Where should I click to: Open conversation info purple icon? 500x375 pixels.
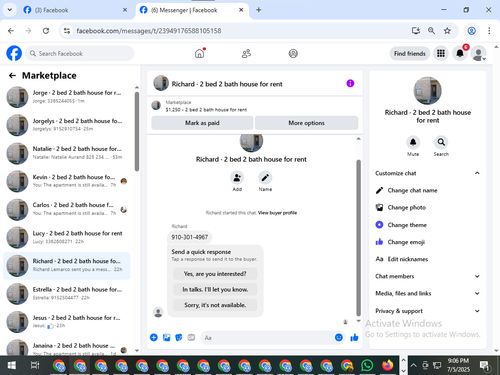pos(350,83)
